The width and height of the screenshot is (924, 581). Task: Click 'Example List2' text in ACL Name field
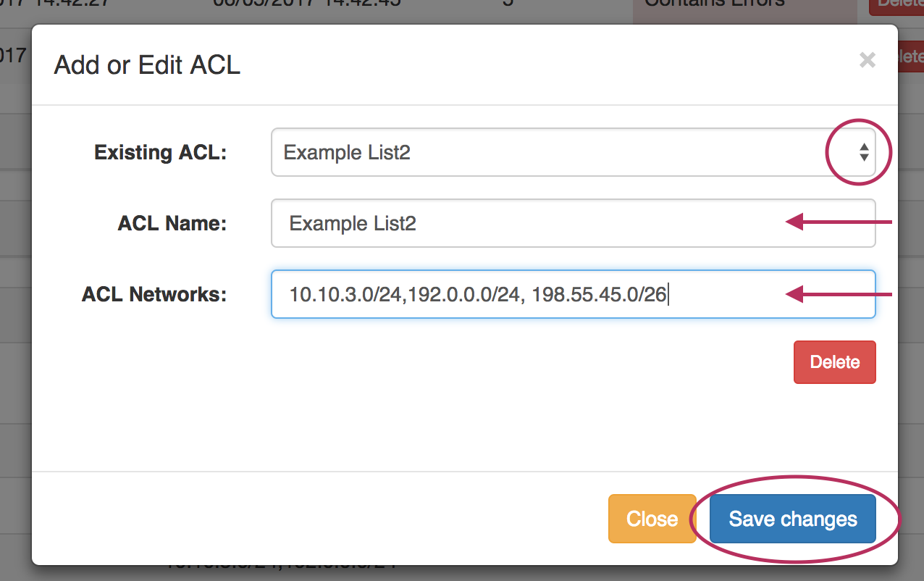click(353, 224)
